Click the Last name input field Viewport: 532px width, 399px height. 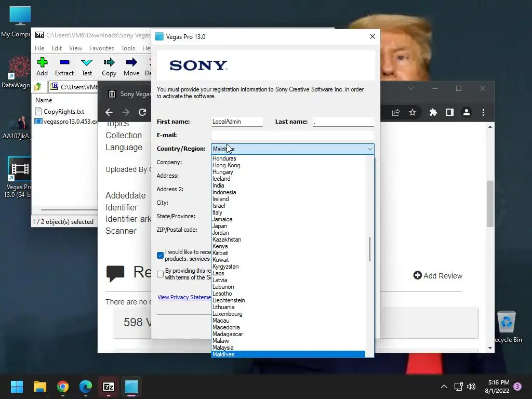tap(343, 122)
